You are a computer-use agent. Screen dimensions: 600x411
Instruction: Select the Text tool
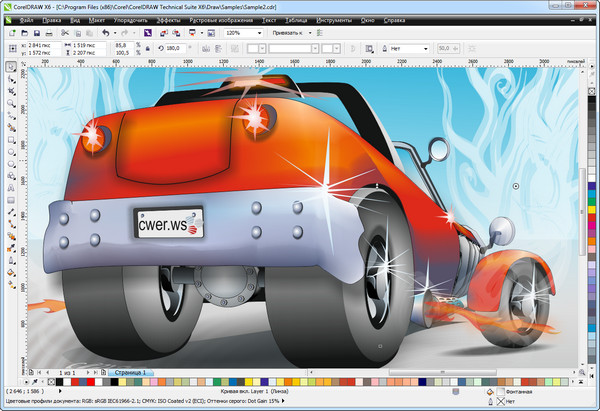point(11,188)
